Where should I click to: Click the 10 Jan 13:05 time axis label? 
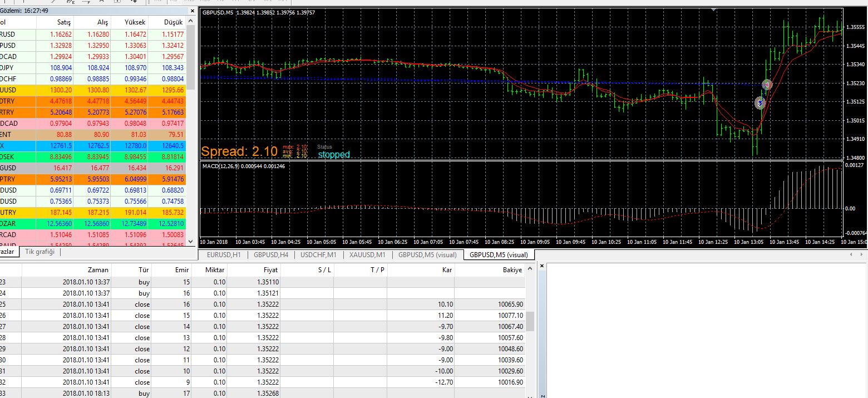(x=749, y=242)
